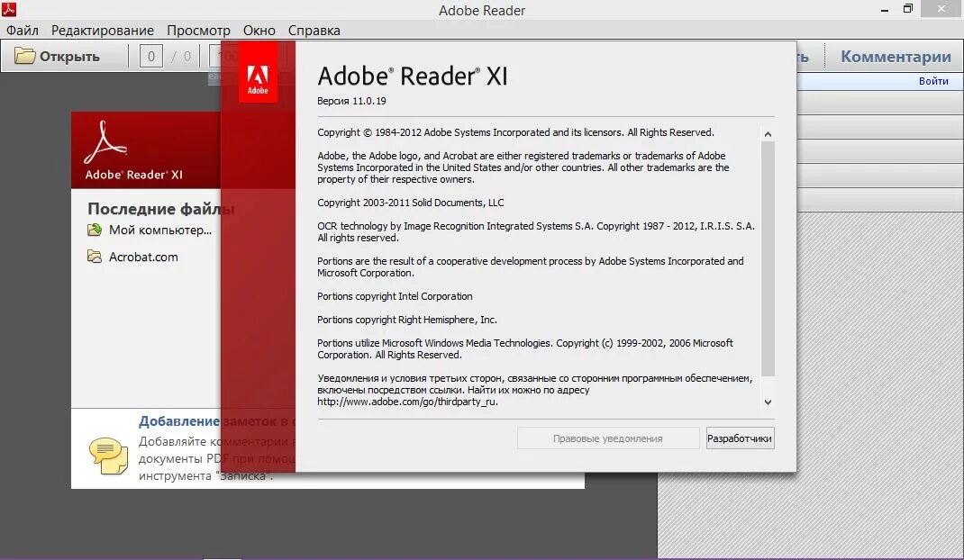Click the about dialog scrollbar thumb
964x560 pixels.
(x=768, y=258)
